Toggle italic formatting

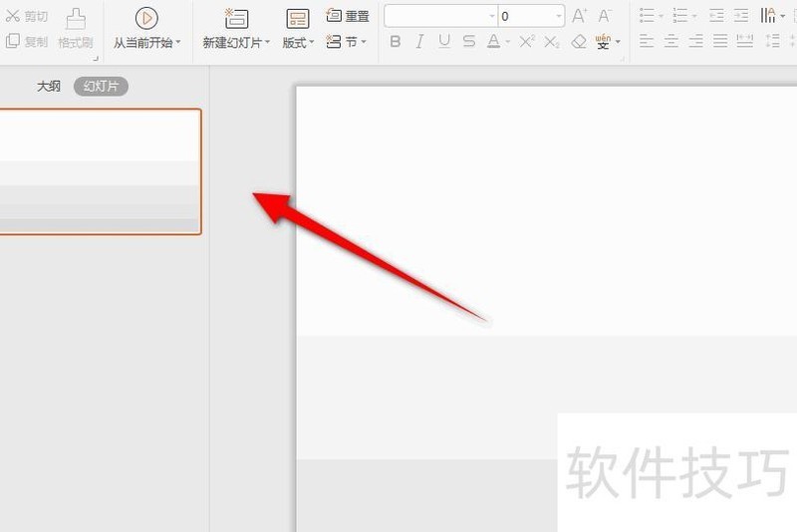click(x=419, y=42)
